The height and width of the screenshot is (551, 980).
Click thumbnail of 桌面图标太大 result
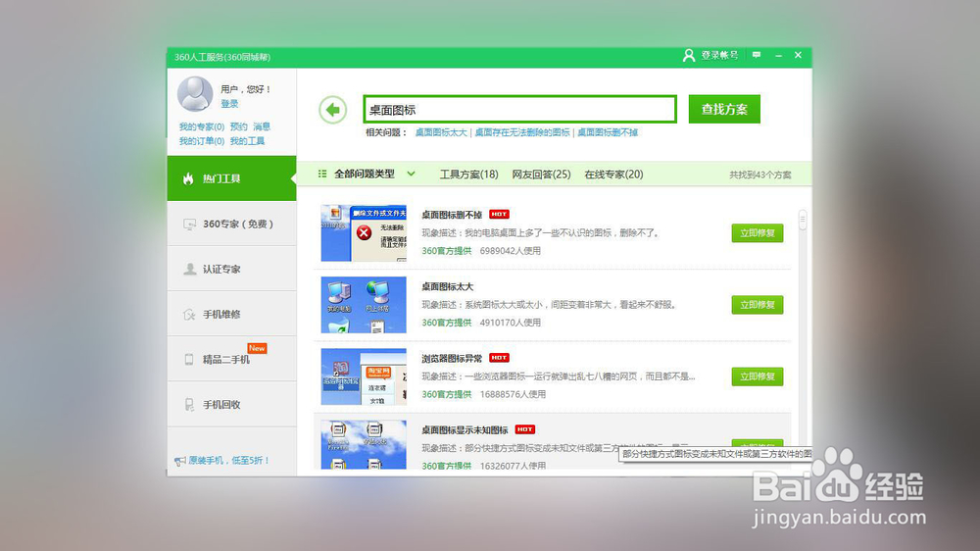point(364,305)
